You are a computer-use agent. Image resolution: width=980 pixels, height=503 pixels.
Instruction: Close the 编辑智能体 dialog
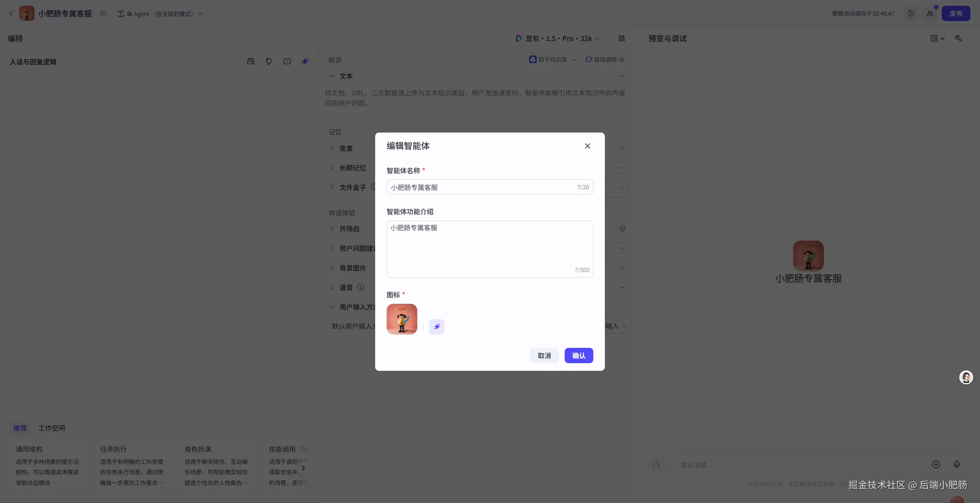pos(587,146)
